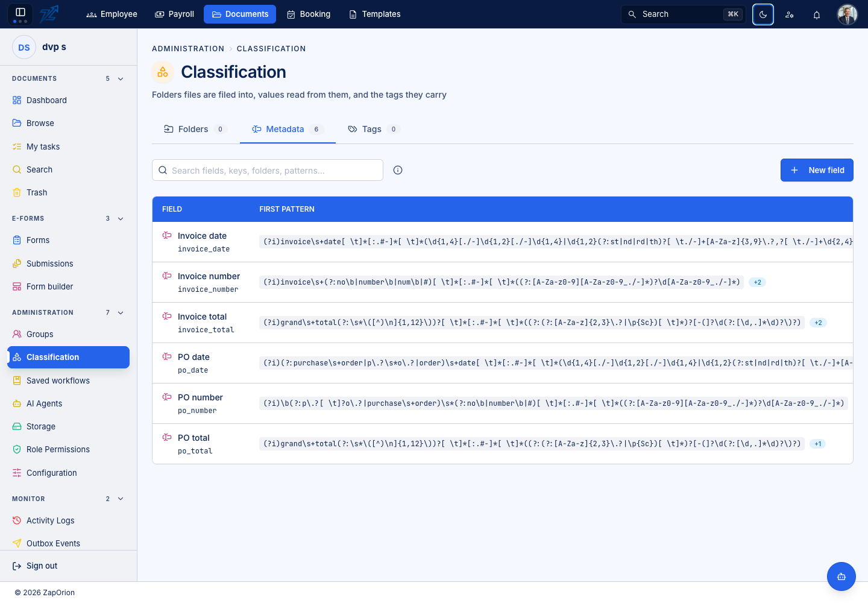868x603 pixels.
Task: Open the user profile avatar
Action: tap(848, 14)
